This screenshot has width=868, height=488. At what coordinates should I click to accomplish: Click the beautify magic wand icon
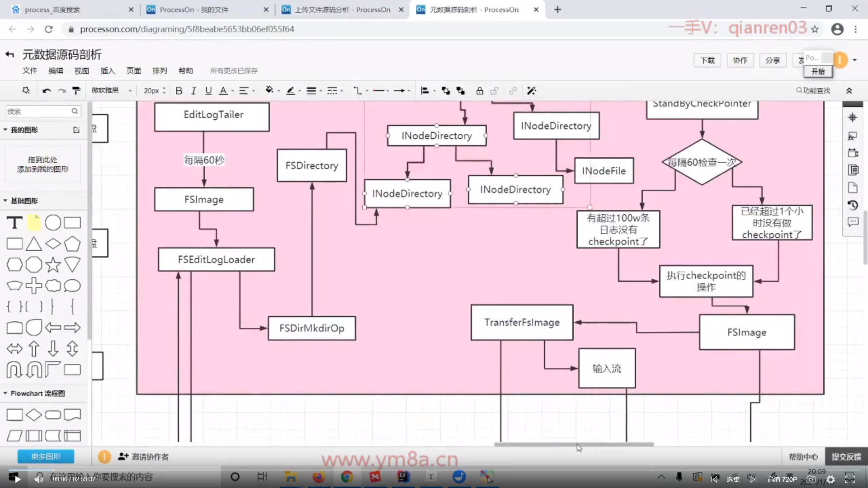(x=532, y=91)
